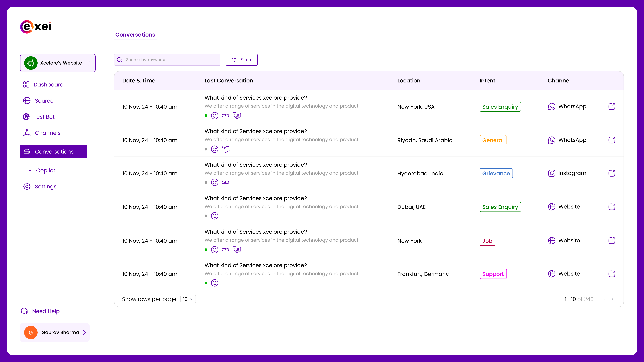The image size is (644, 362).
Task: Click the Intent column header
Action: (x=487, y=81)
